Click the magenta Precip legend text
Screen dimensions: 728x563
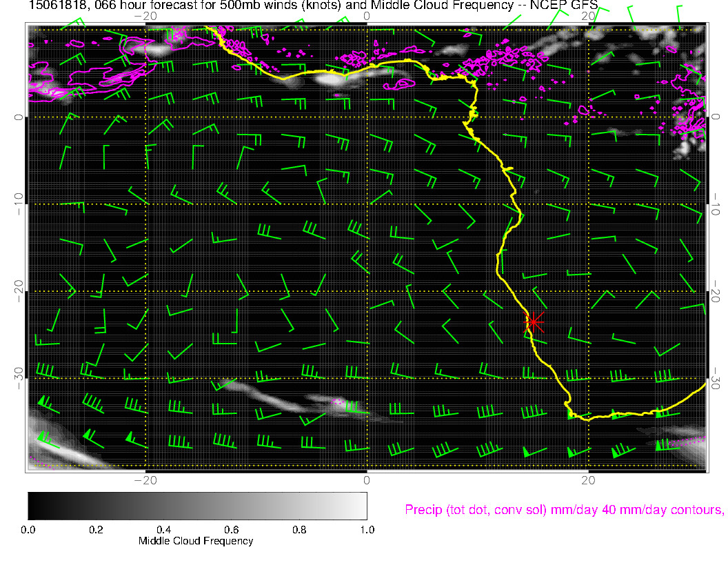click(x=564, y=510)
